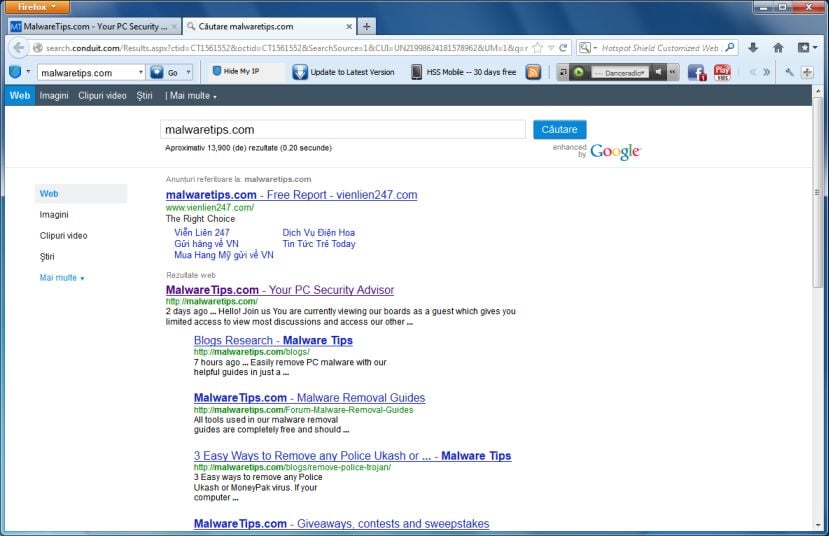The width and height of the screenshot is (829, 536).
Task: Open toolbar options with the wrench icon
Action: tap(789, 72)
